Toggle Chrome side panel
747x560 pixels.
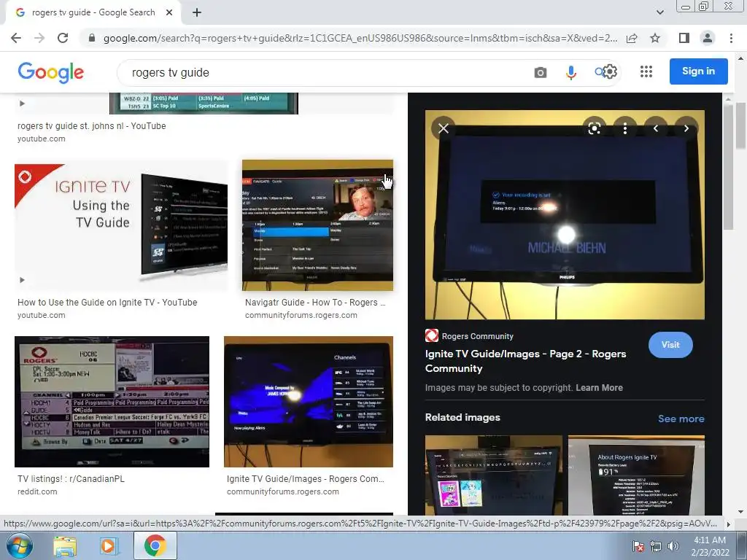click(684, 38)
